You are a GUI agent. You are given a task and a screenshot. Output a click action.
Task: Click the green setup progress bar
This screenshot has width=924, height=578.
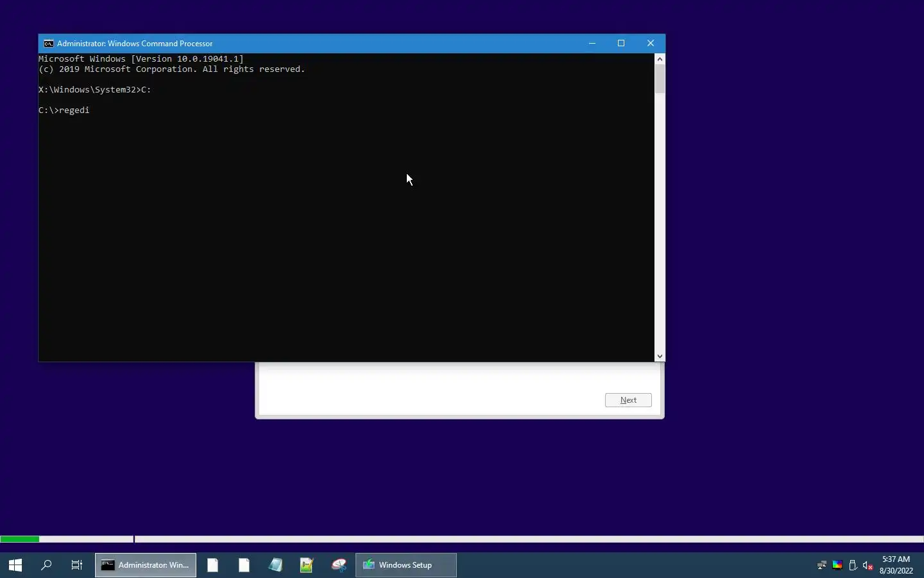click(x=20, y=539)
